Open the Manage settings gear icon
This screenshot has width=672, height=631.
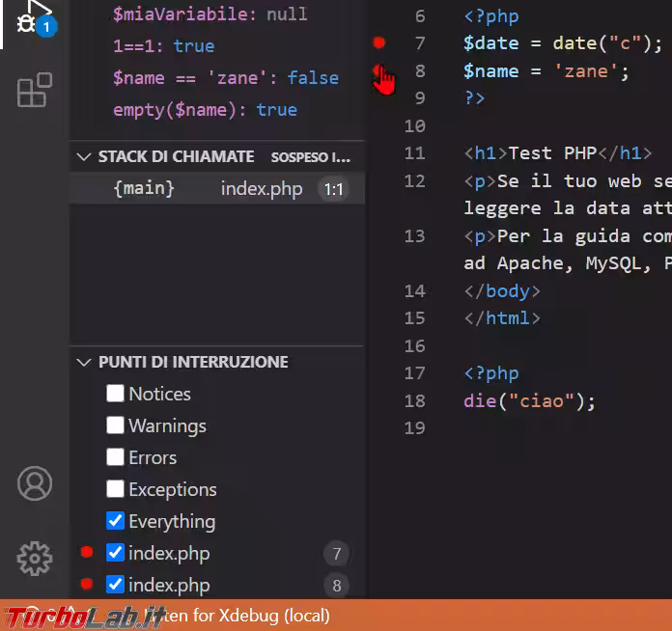(35, 557)
